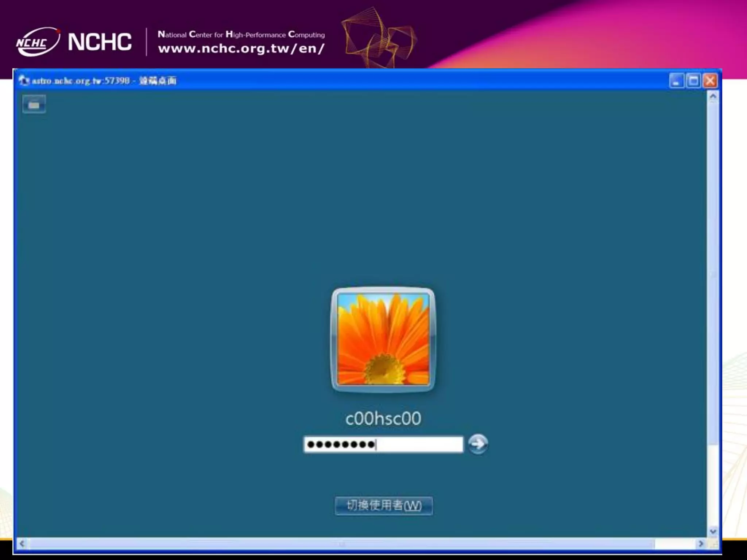Click the vertical scrollbar up arrow
This screenshot has height=560, width=747.
[713, 97]
